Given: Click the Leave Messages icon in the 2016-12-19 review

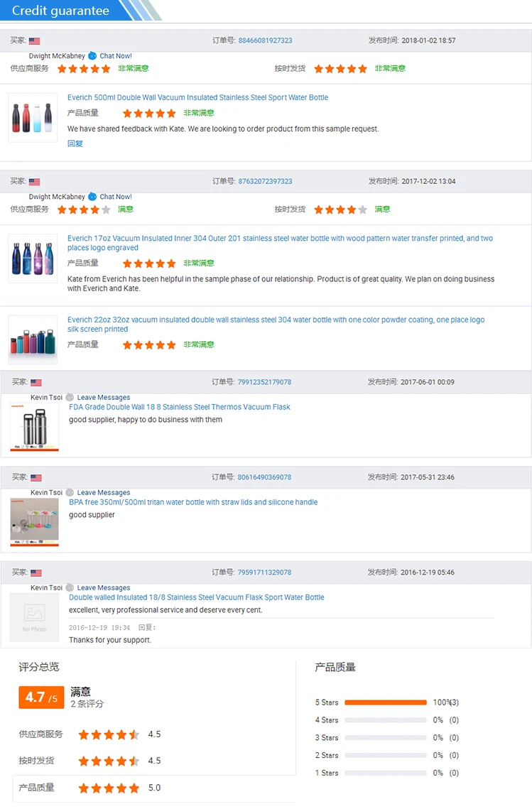Looking at the screenshot, I should point(70,587).
